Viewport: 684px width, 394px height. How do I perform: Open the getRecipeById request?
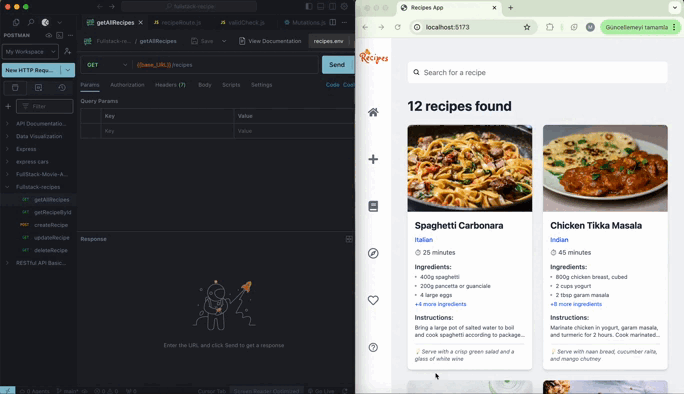[x=52, y=212]
